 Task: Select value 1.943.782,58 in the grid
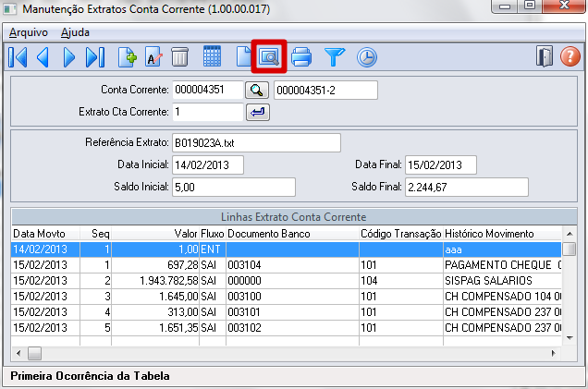pyautogui.click(x=155, y=281)
